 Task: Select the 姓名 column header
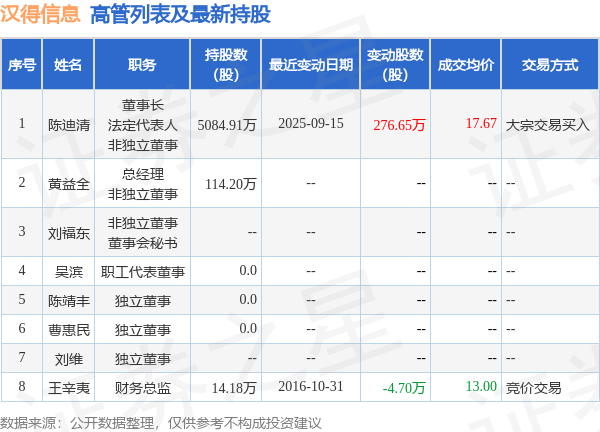pyautogui.click(x=68, y=65)
